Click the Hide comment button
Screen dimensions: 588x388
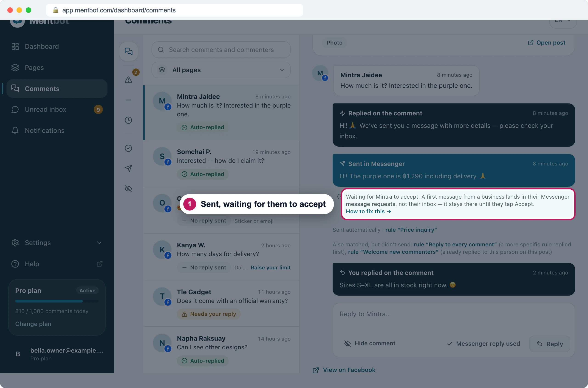pyautogui.click(x=370, y=343)
